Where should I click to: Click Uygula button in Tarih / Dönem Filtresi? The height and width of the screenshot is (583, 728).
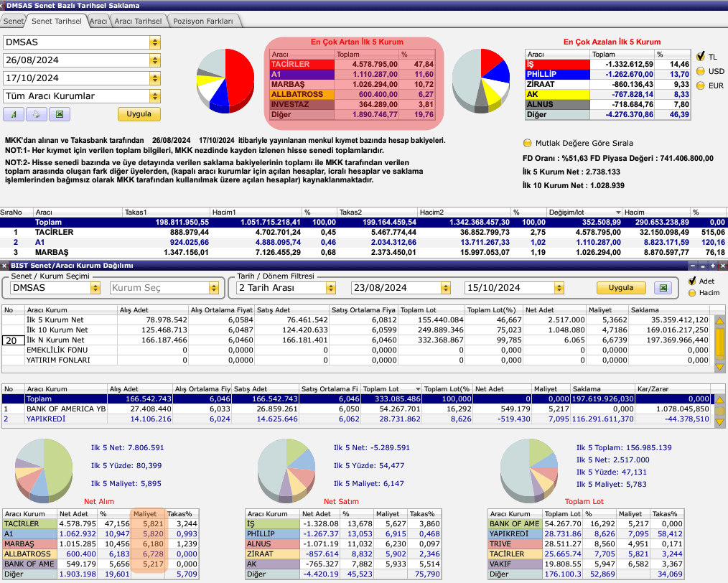coord(621,288)
